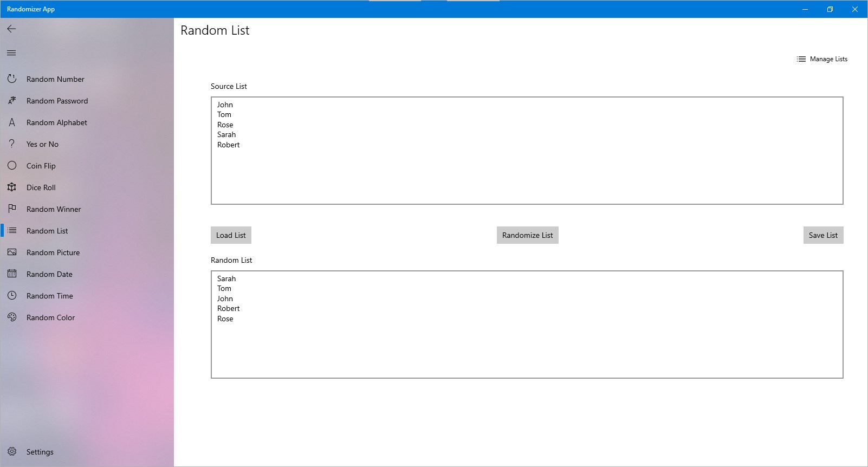868x467 pixels.
Task: Minimize the Randomizer App window
Action: [x=805, y=9]
